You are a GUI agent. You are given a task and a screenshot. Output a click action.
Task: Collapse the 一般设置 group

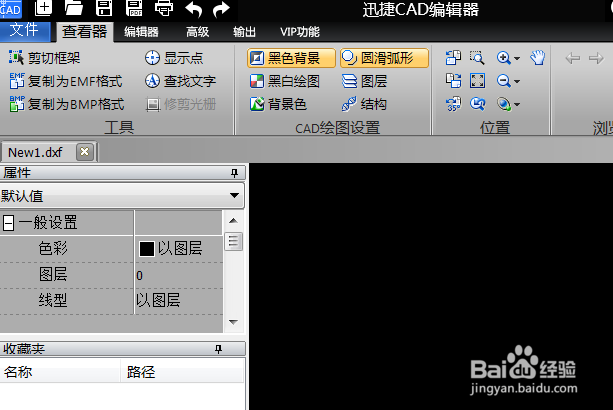pyautogui.click(x=8, y=223)
